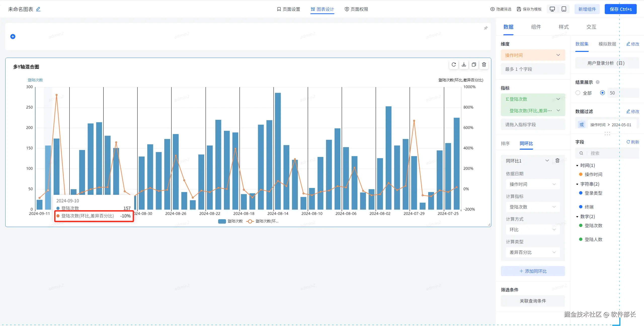Screen dimensions: 644x326
Task: Switch to the 样式 tab
Action: click(x=563, y=27)
